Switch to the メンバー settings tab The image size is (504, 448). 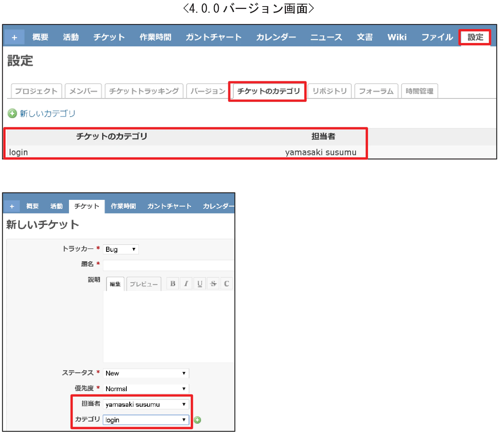pyautogui.click(x=83, y=91)
